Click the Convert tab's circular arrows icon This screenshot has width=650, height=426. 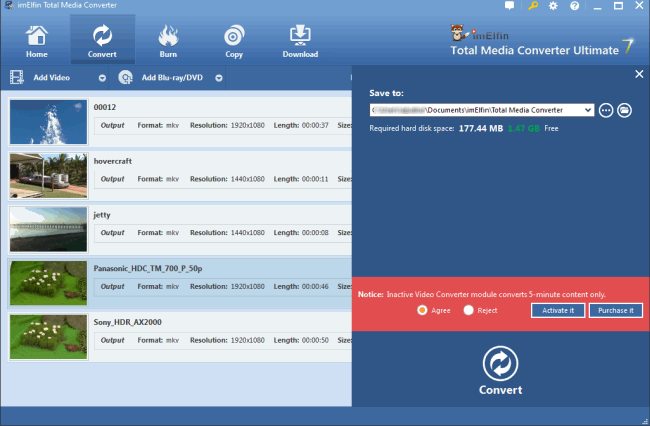[102, 35]
